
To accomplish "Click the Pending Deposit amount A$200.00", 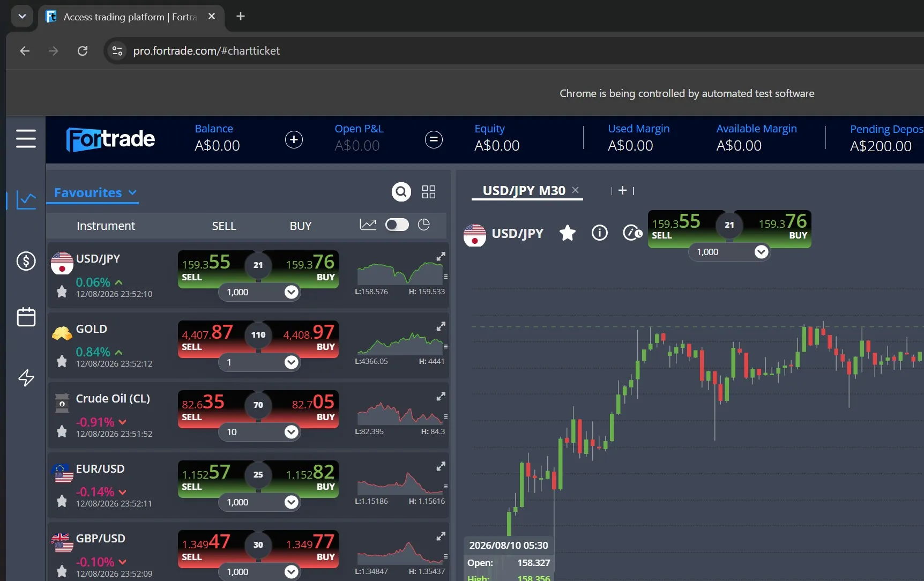I will pyautogui.click(x=880, y=146).
